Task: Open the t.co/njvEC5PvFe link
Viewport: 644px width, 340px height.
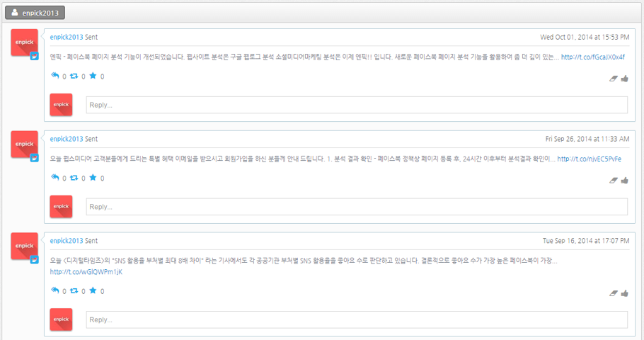Action: [x=589, y=159]
